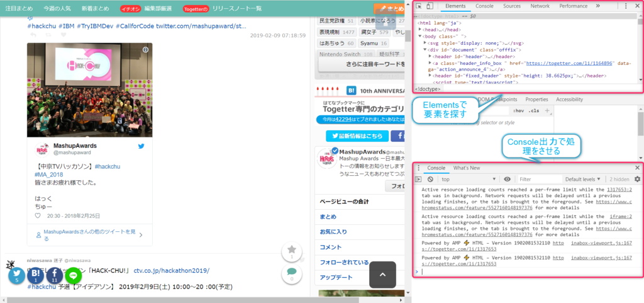Share on Twitter floating button

pyautogui.click(x=17, y=275)
